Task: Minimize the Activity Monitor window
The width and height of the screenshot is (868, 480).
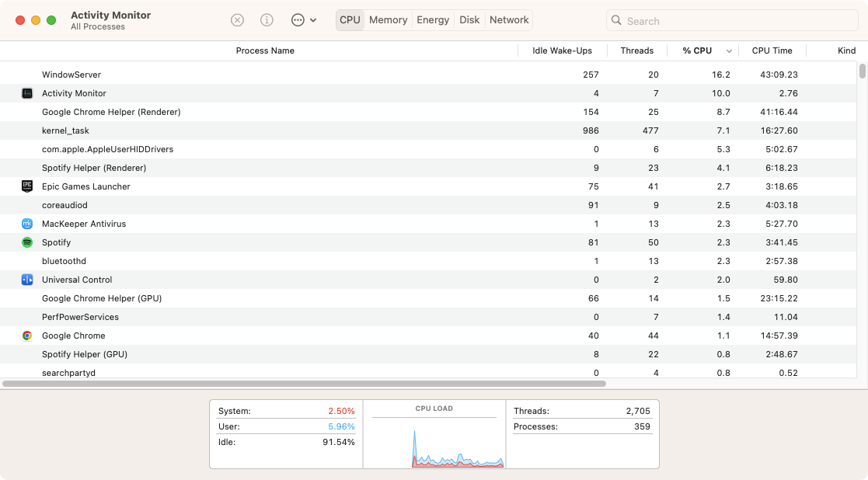Action: pyautogui.click(x=36, y=20)
